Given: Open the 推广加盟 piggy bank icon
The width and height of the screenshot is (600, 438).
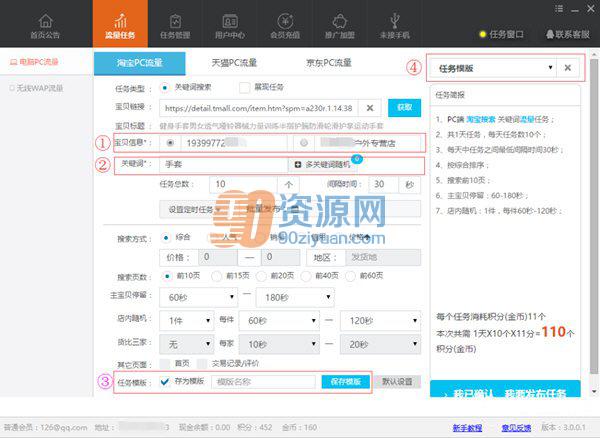Looking at the screenshot, I should [x=339, y=21].
